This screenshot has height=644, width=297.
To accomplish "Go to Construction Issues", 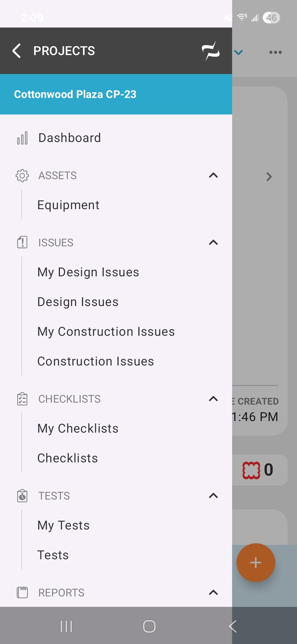I will [96, 361].
